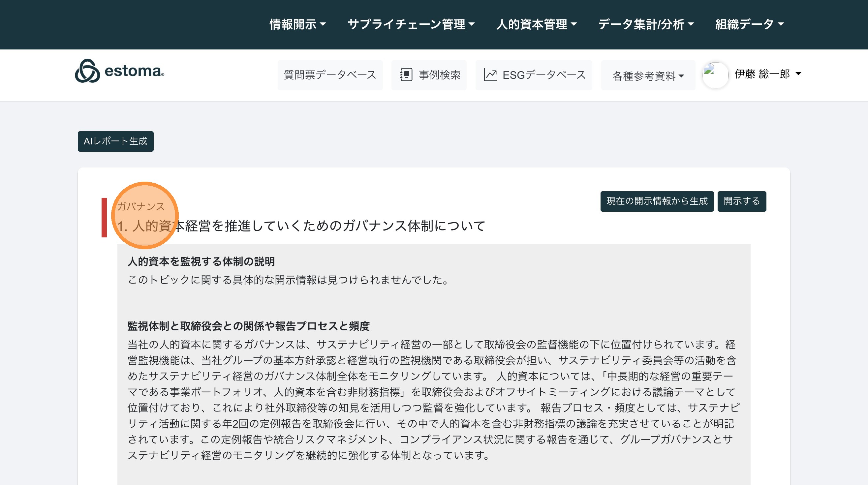The image size is (868, 485).
Task: Click the 事例検索 book icon
Action: tap(406, 75)
